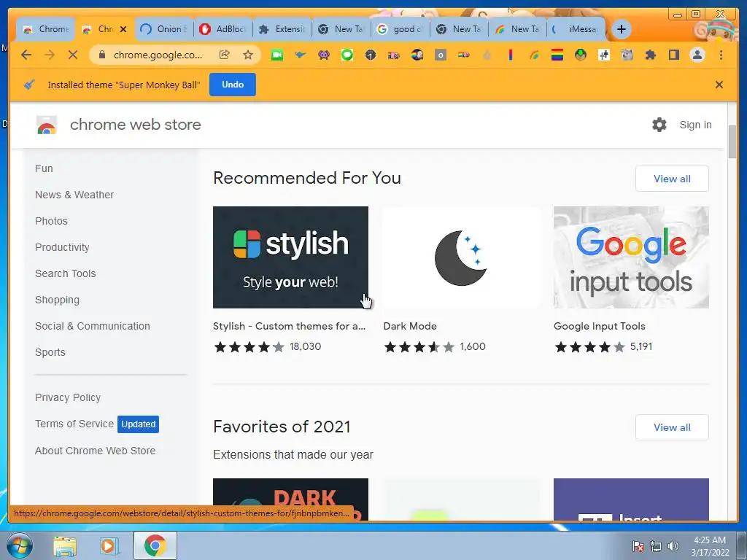Image resolution: width=747 pixels, height=560 pixels.
Task: Open the Extensions puzzle piece menu
Action: [x=650, y=55]
